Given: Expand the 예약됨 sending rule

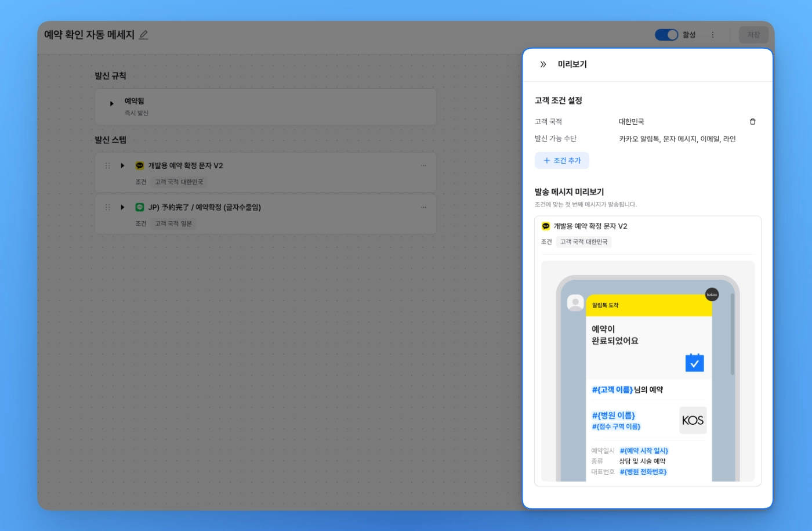Looking at the screenshot, I should pyautogui.click(x=112, y=104).
